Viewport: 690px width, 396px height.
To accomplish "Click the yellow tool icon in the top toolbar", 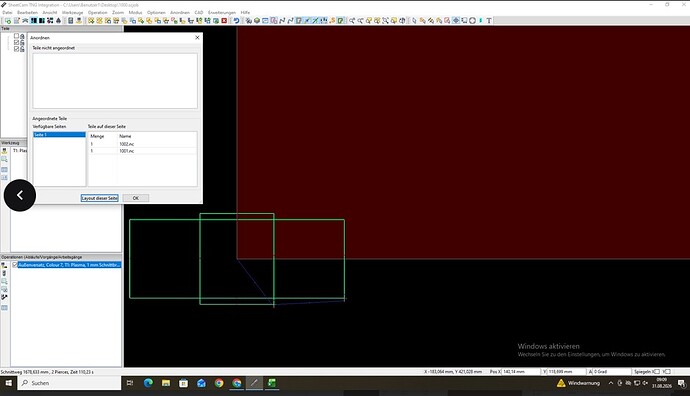I will tap(78, 21).
